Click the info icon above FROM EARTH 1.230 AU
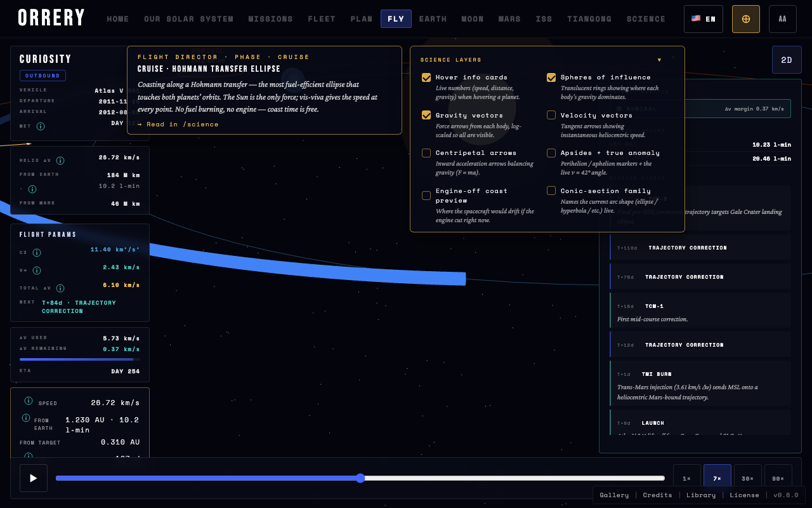This screenshot has width=812, height=508. click(x=26, y=418)
